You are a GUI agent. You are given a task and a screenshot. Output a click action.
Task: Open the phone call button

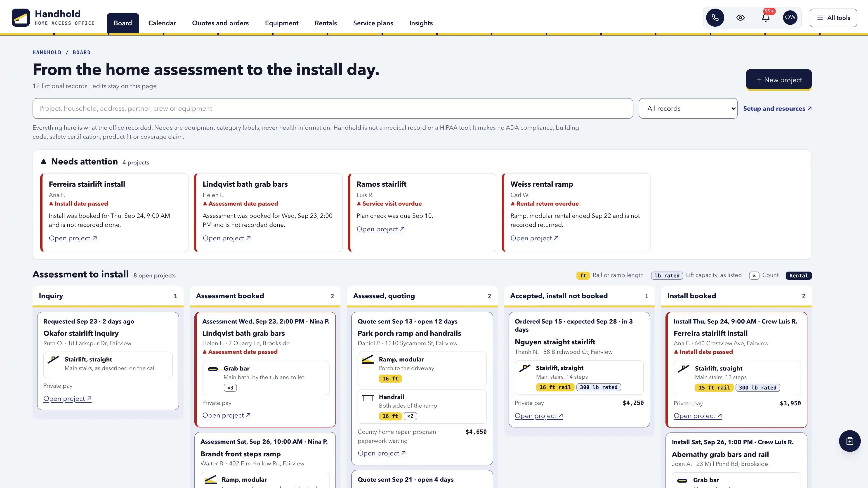point(715,18)
